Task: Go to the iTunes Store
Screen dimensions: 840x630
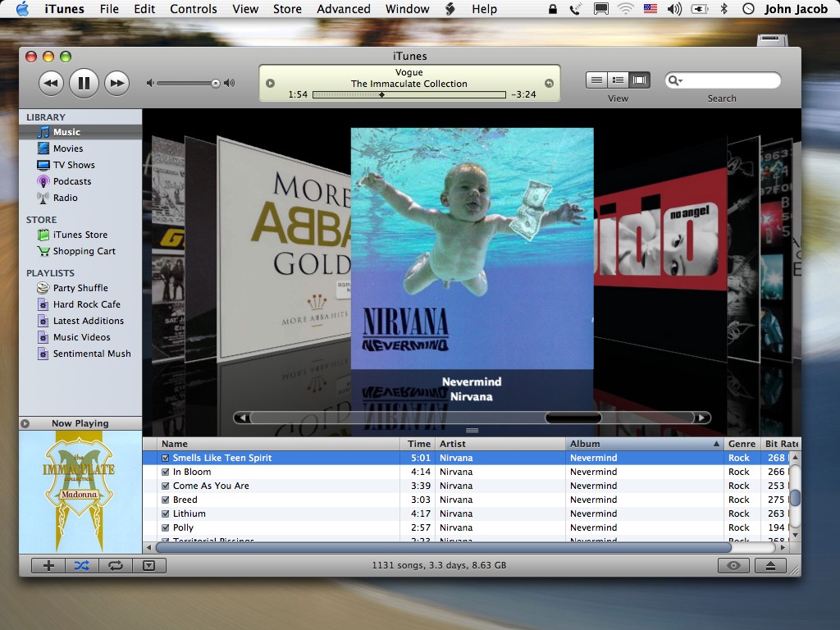Action: (80, 235)
